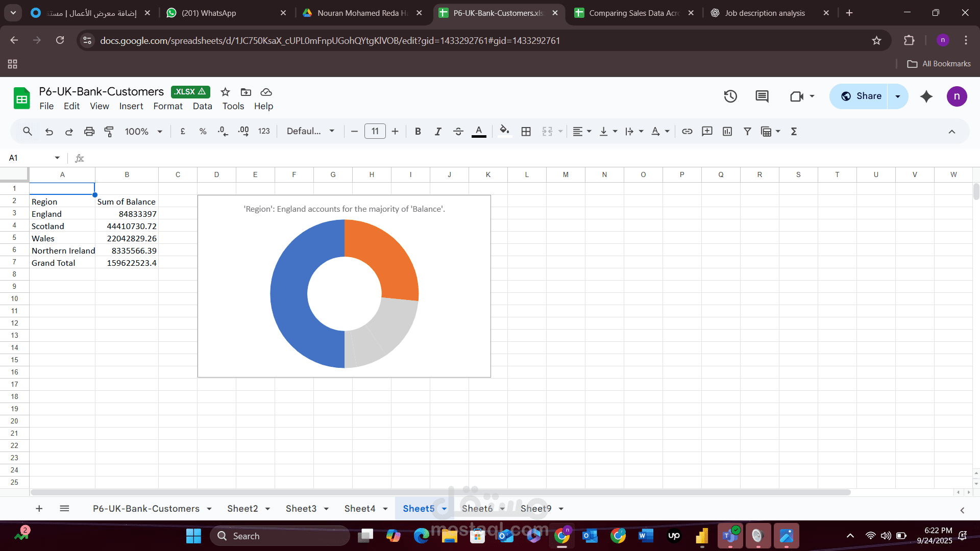Viewport: 980px width, 551px height.
Task: Switch to the Sheet3 tab
Action: point(301,509)
